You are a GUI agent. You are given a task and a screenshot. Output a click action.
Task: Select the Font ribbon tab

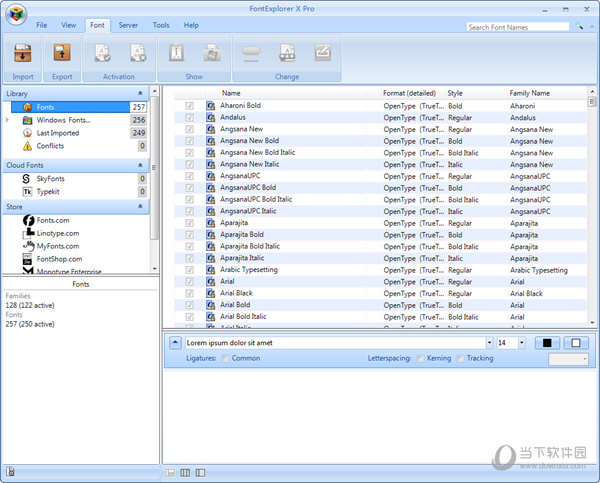pos(97,25)
